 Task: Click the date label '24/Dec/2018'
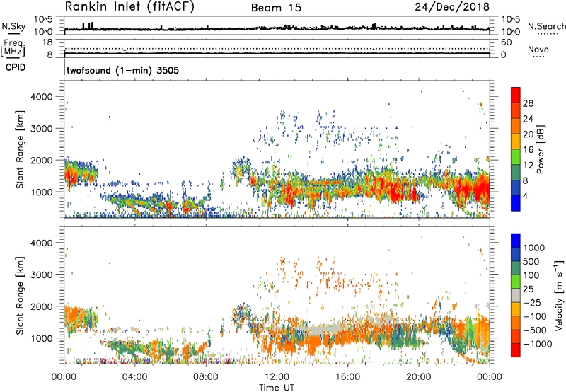[x=452, y=6]
